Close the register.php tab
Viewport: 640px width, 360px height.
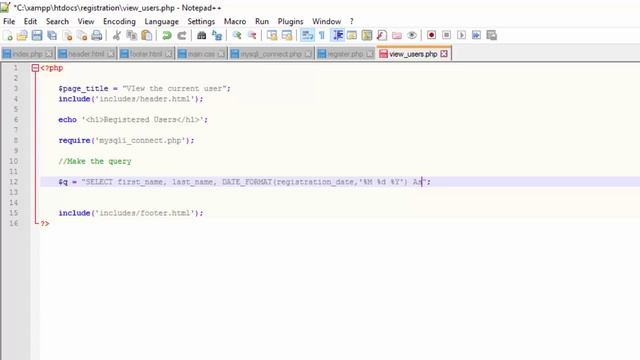click(370, 54)
